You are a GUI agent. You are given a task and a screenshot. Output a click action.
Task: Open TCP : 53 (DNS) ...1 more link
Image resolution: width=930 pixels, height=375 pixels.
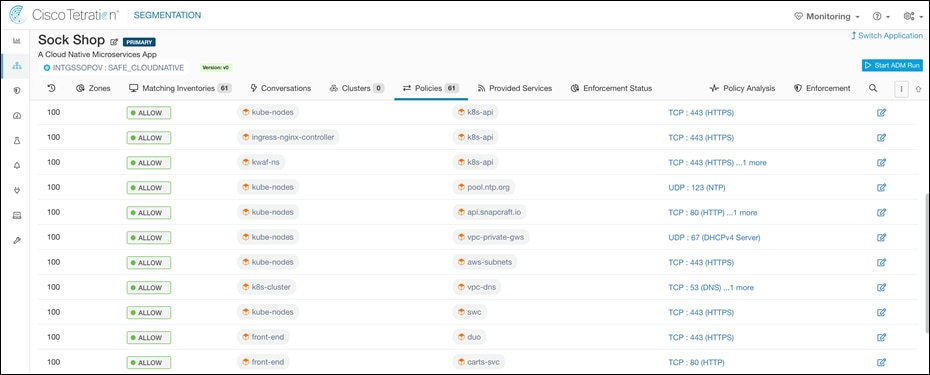pos(711,287)
